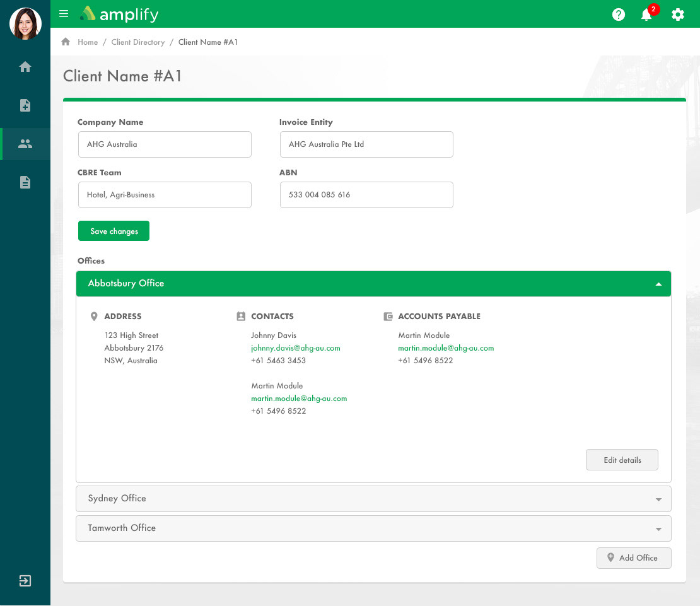Expand the Sydney Office section
Screen dimensions: 700x606
point(374,499)
